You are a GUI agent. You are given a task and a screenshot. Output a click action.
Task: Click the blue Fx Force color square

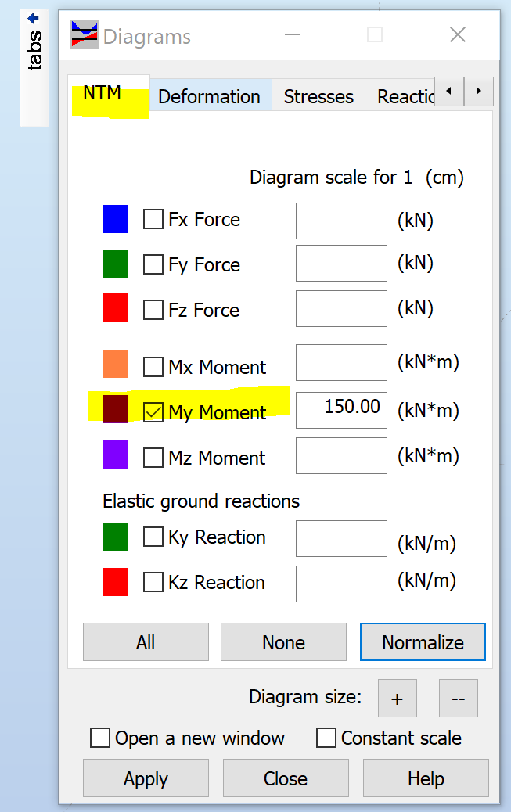tap(114, 220)
